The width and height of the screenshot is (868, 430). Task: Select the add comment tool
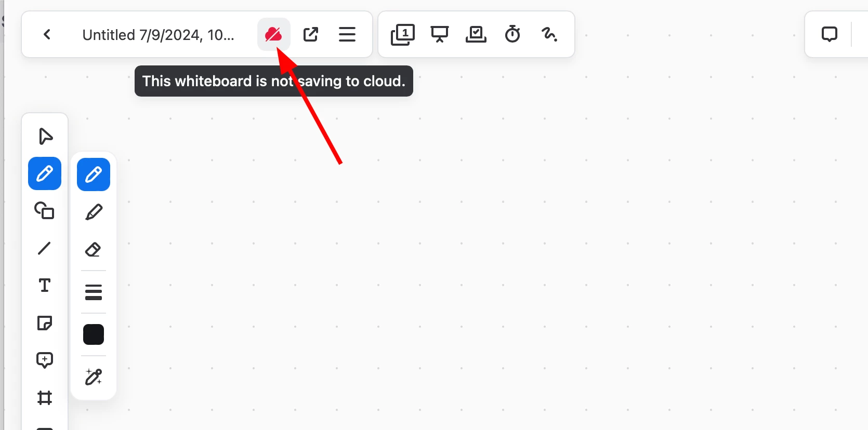pyautogui.click(x=45, y=360)
